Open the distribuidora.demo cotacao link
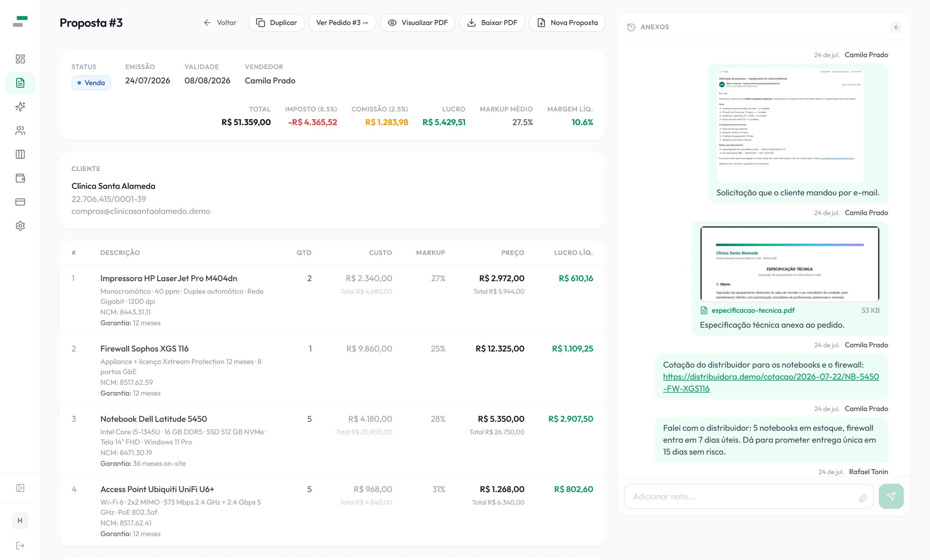The height and width of the screenshot is (560, 930). pos(771,382)
